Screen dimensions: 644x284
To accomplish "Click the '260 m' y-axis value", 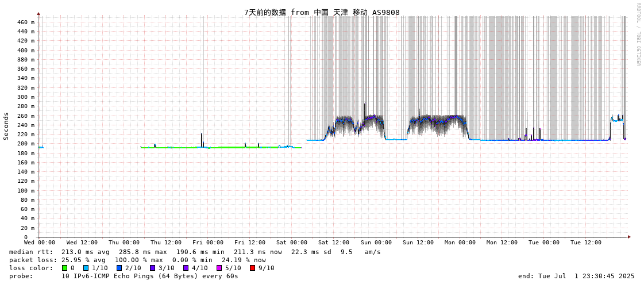I will [x=25, y=116].
